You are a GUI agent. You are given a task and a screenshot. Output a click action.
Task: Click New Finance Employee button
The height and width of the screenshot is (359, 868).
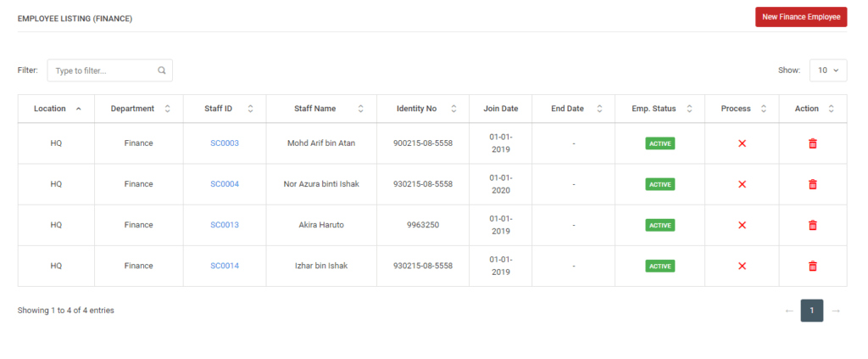(x=801, y=17)
